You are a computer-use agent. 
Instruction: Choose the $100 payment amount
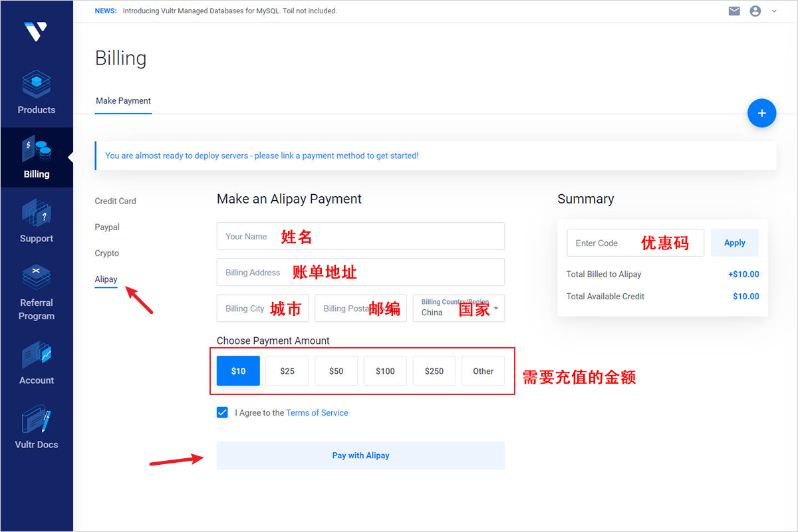(385, 371)
